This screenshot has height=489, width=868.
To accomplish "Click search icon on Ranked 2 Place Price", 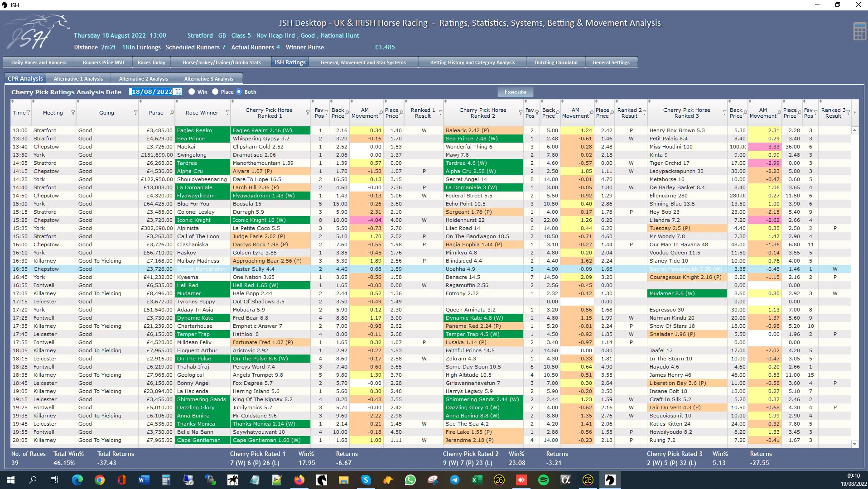I will (612, 112).
